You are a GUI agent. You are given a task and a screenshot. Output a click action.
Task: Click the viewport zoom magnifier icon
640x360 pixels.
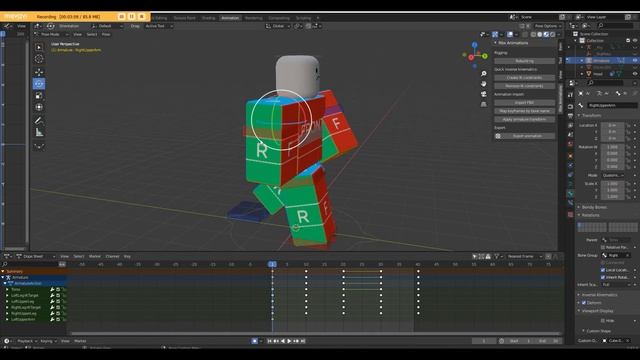point(484,74)
